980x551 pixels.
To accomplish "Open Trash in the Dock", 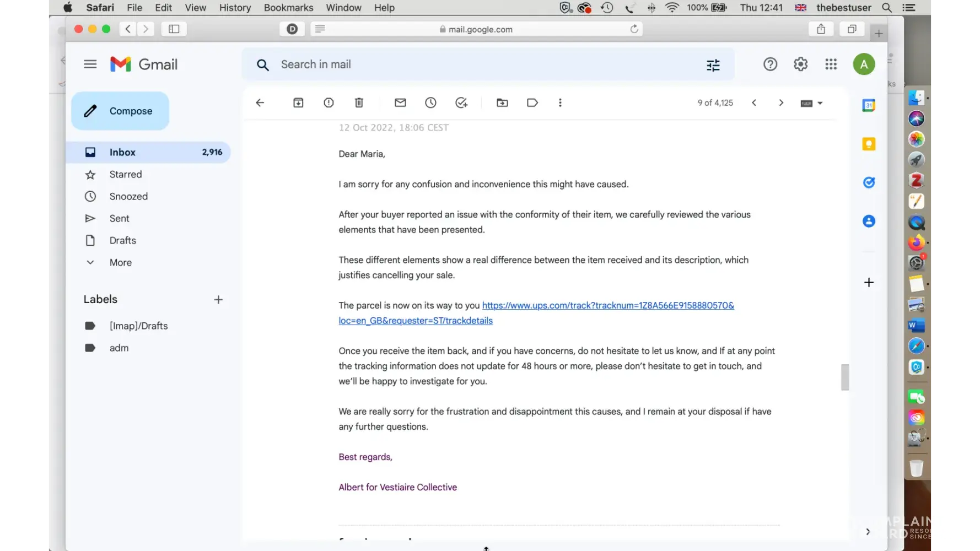I will point(916,468).
